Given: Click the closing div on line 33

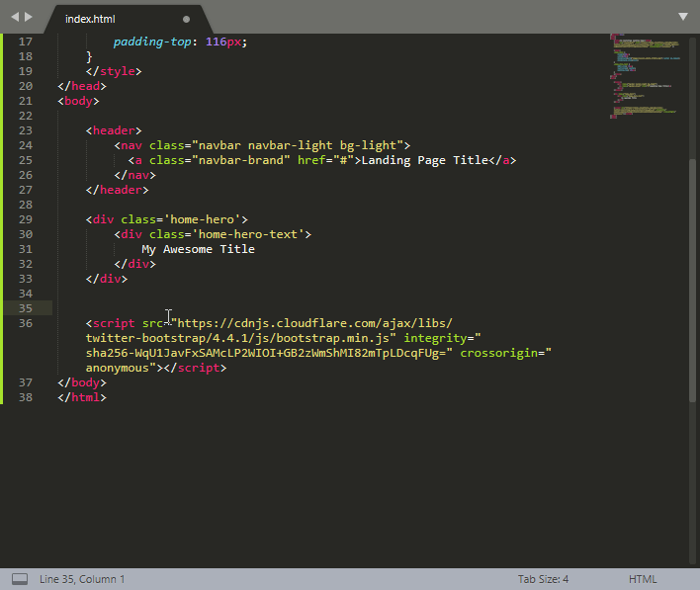Looking at the screenshot, I should [107, 279].
